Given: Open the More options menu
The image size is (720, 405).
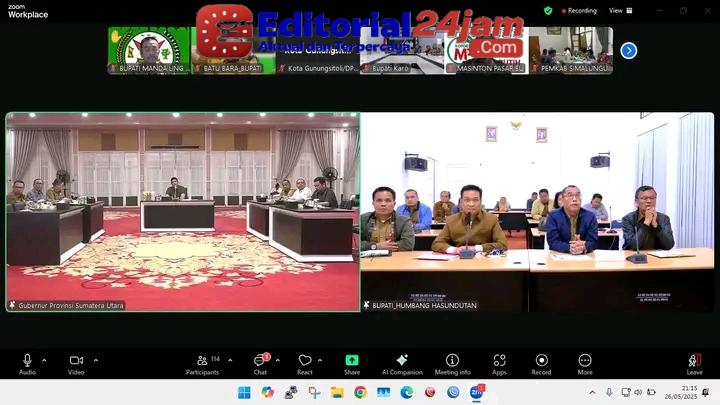Looking at the screenshot, I should tap(585, 361).
